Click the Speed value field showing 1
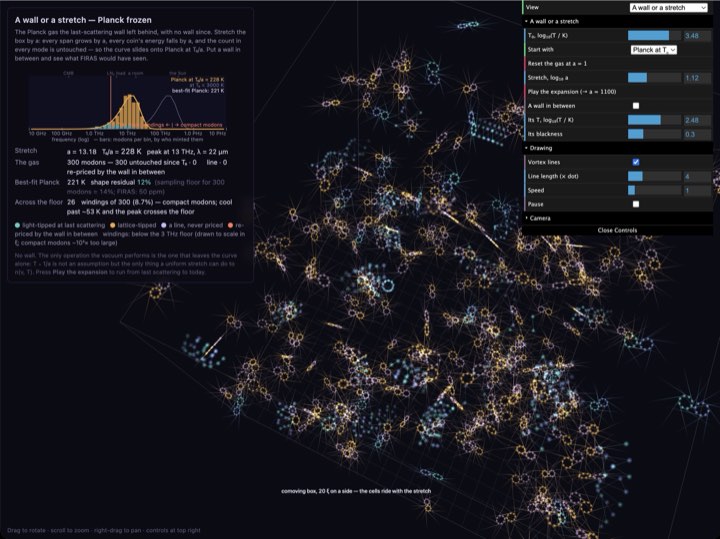Screen dimensions: 720x539 [697, 190]
